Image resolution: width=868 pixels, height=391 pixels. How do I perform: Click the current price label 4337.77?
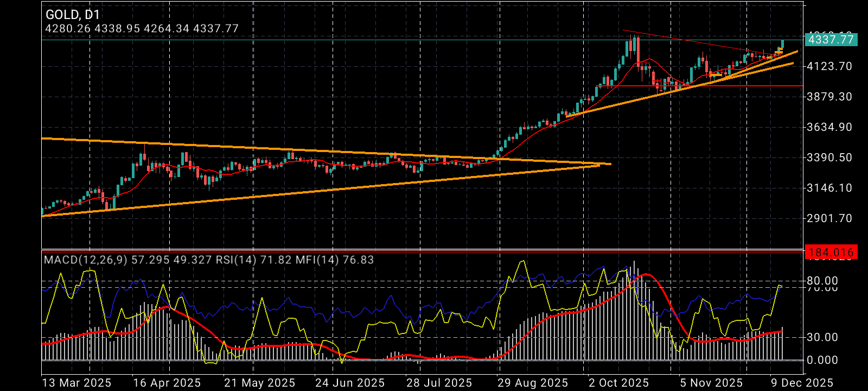(831, 39)
